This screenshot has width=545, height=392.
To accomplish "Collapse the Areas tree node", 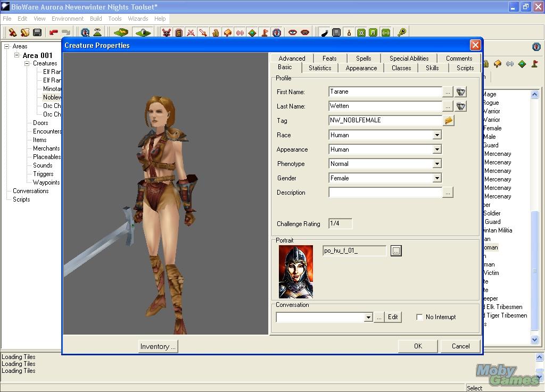I will tap(6, 46).
